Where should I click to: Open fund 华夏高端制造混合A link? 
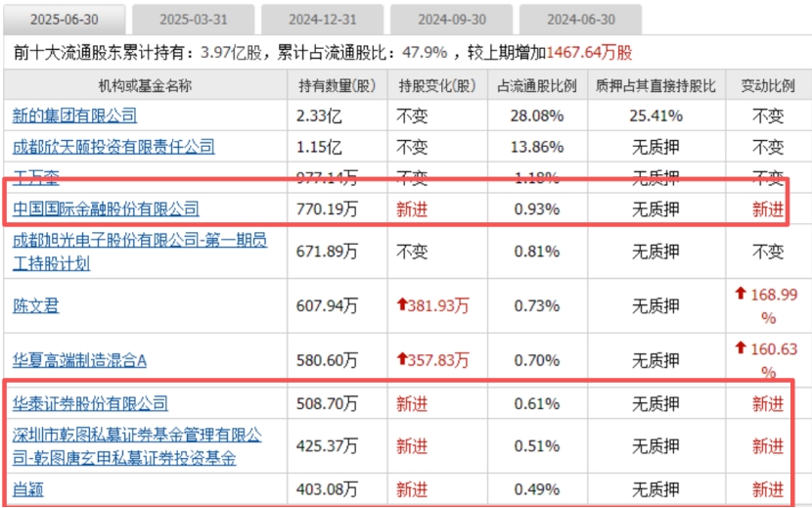pos(79,360)
